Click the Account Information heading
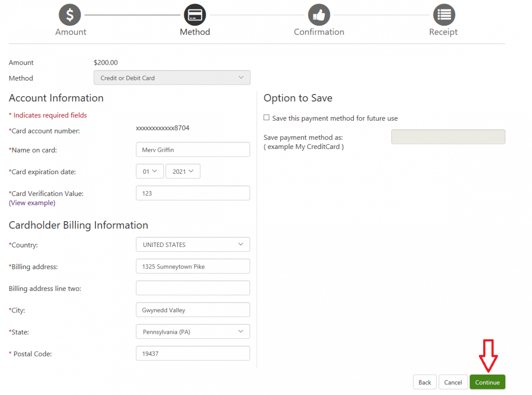The height and width of the screenshot is (395, 532). 56,98
